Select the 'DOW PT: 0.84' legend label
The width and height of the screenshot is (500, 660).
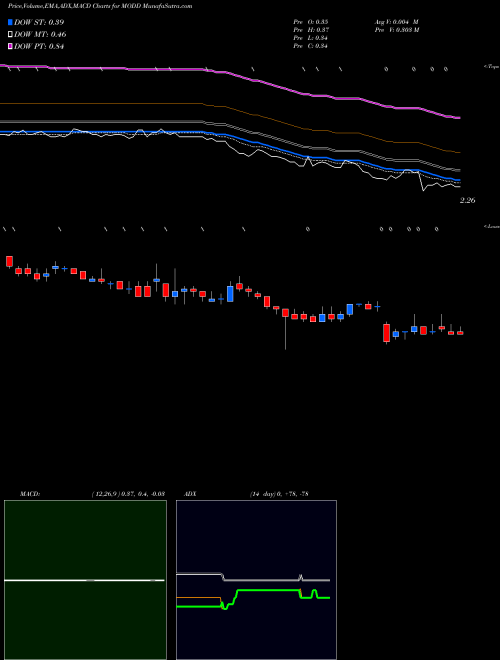[39, 47]
